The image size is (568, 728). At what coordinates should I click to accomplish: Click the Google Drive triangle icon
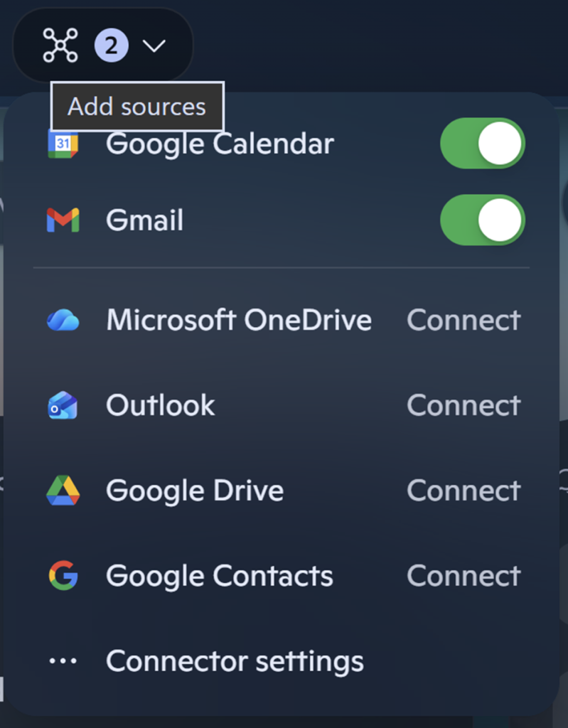pyautogui.click(x=63, y=491)
